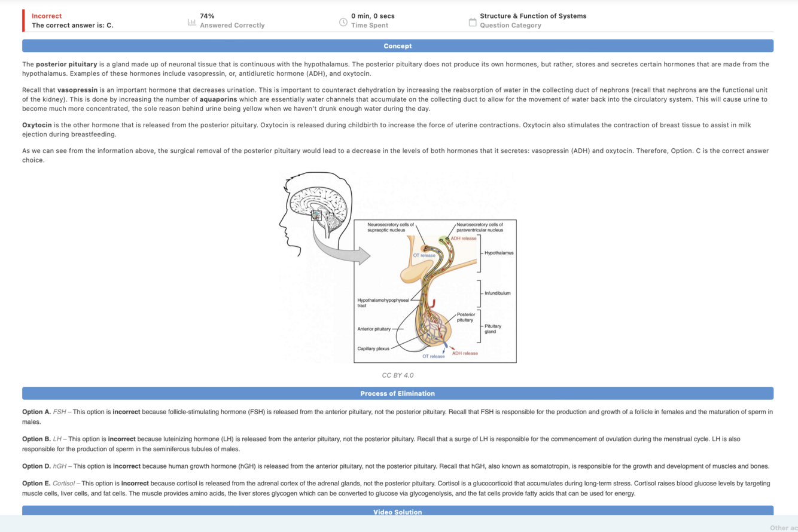
Task: Click the bold 'vasopressin' term
Action: click(77, 90)
